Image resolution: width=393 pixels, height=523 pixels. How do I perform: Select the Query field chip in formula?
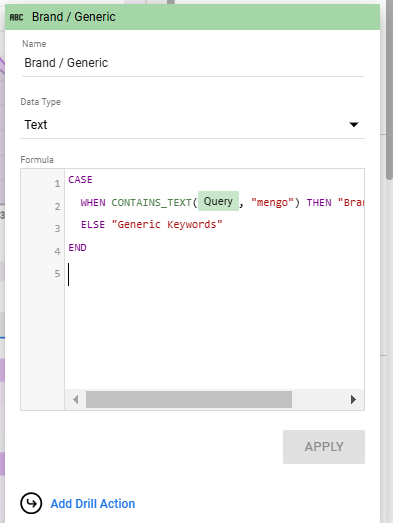pyautogui.click(x=218, y=201)
